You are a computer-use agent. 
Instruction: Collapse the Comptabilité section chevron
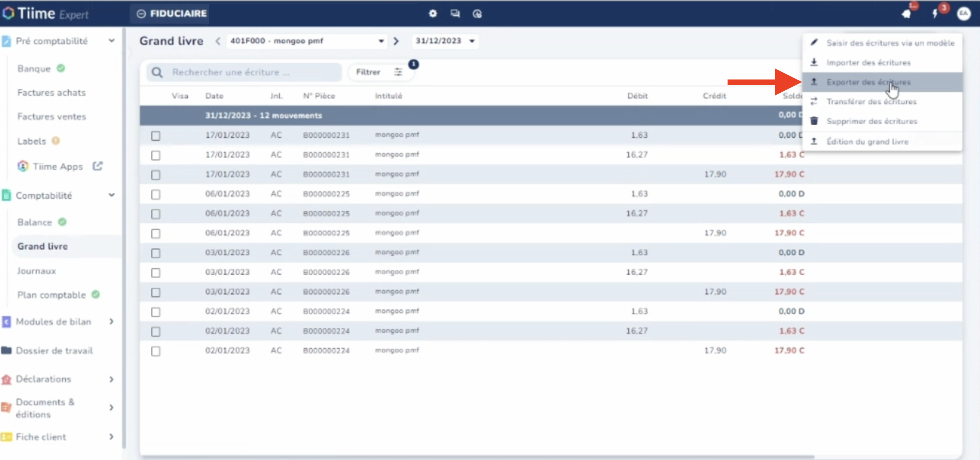click(111, 195)
